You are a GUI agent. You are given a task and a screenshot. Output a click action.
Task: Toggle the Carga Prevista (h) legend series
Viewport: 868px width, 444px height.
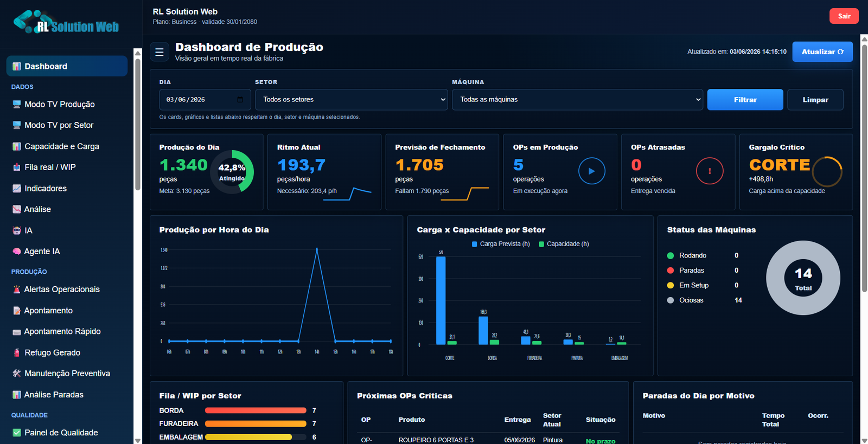[501, 244]
